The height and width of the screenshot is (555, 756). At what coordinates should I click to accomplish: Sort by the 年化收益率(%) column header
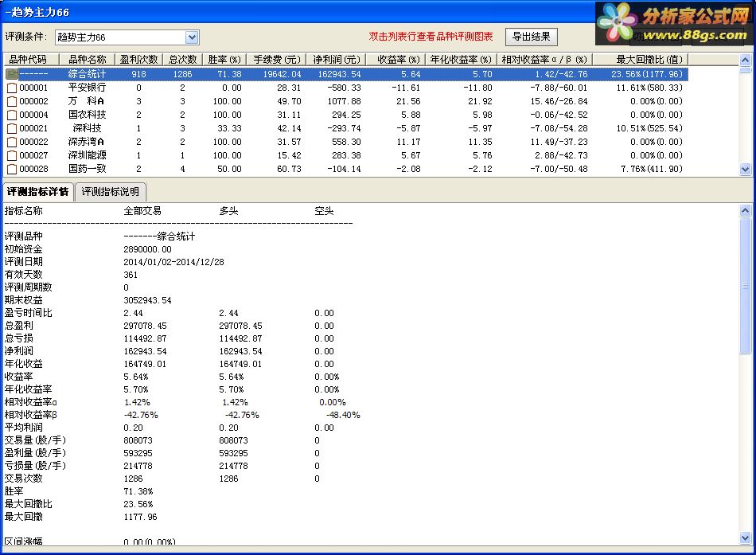(x=461, y=60)
